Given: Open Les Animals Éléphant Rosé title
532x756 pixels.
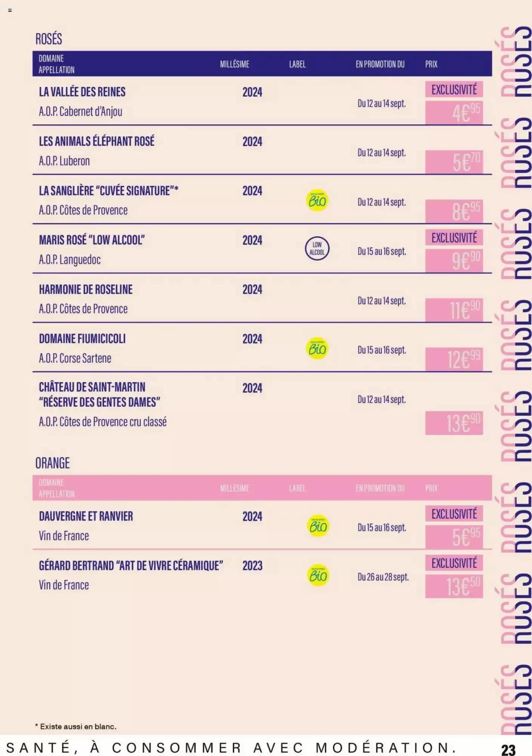Looking at the screenshot, I should 97,141.
